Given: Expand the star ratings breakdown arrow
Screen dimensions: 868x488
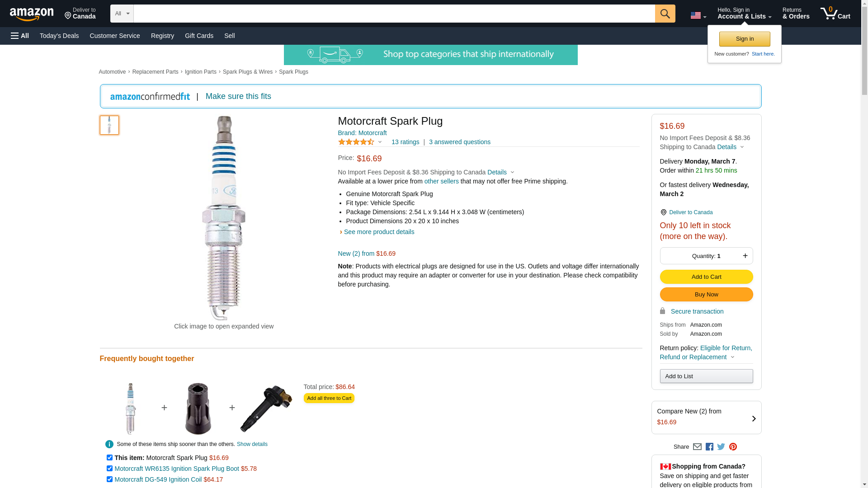Looking at the screenshot, I should click(380, 142).
